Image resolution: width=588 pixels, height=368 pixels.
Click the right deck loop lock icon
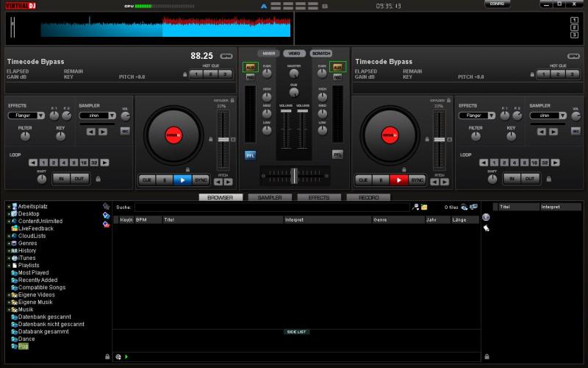(x=548, y=178)
